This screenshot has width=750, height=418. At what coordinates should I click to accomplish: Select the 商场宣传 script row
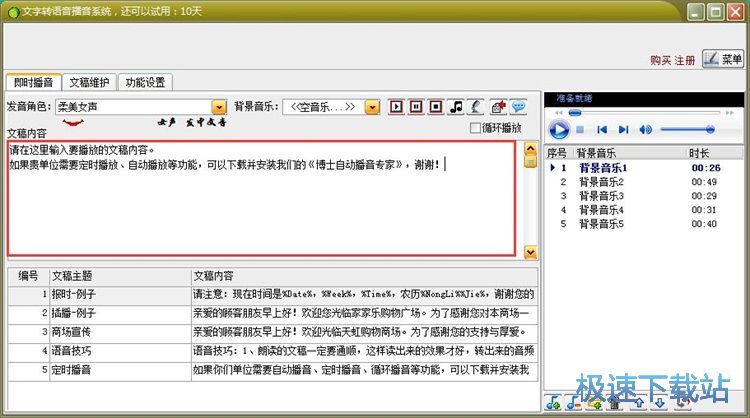tap(273, 332)
